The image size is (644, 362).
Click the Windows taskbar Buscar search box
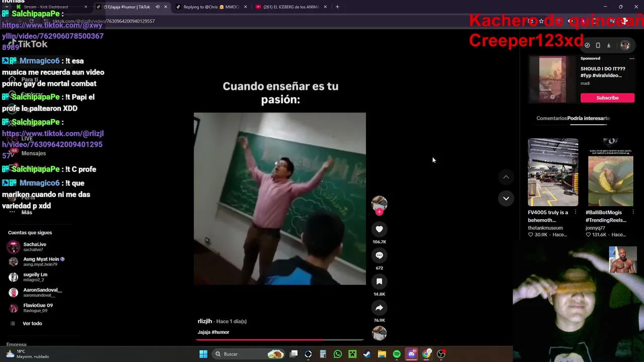[248, 354]
